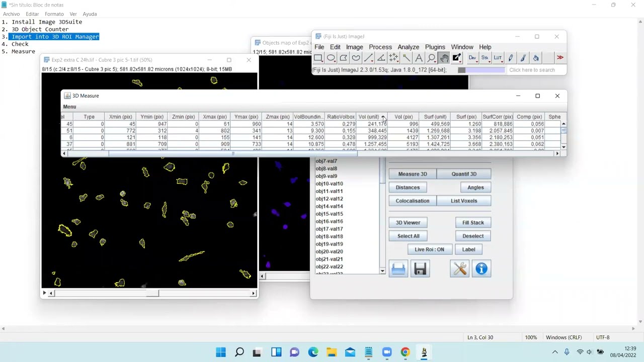The height and width of the screenshot is (362, 644).
Task: Select the Flood fill tool
Action: coord(536,58)
